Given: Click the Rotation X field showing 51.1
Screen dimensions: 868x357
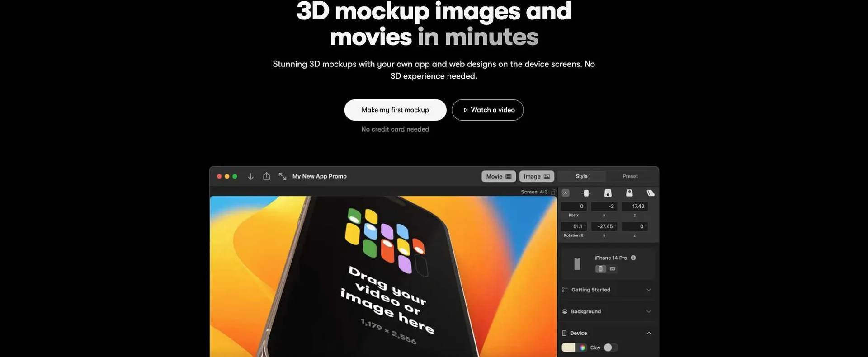Looking at the screenshot, I should pos(574,226).
